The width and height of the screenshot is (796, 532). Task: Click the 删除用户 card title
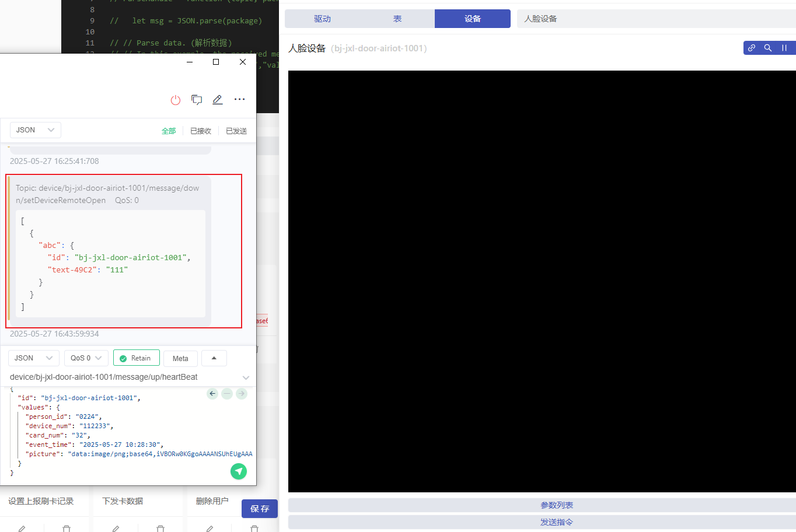click(212, 501)
